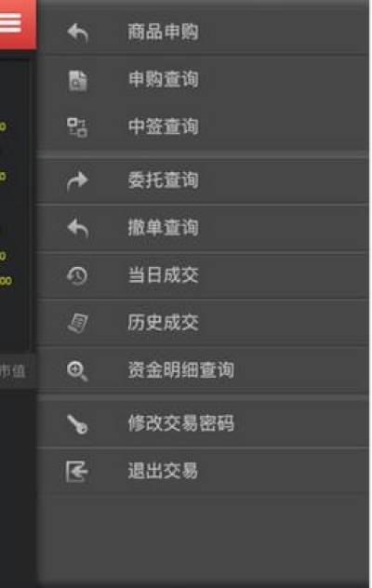The height and width of the screenshot is (588, 372).
Task: Choose 委托查询 in the side menu
Action: pyautogui.click(x=204, y=180)
